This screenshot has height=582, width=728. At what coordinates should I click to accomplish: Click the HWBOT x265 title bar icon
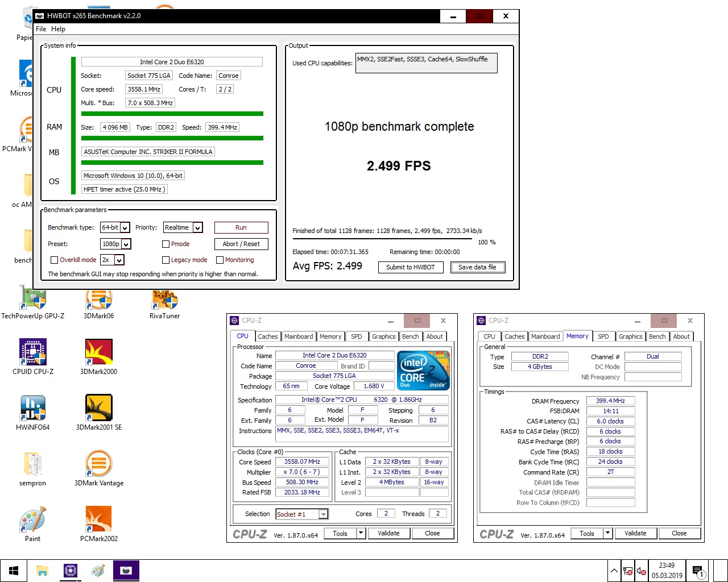(x=40, y=16)
